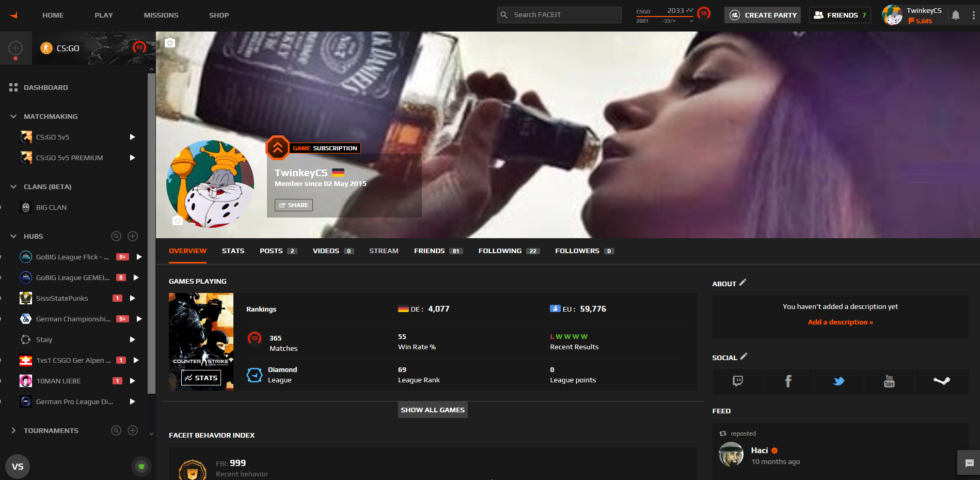Open the BIG CLAN emblem icon
The height and width of the screenshot is (480, 980).
point(26,207)
